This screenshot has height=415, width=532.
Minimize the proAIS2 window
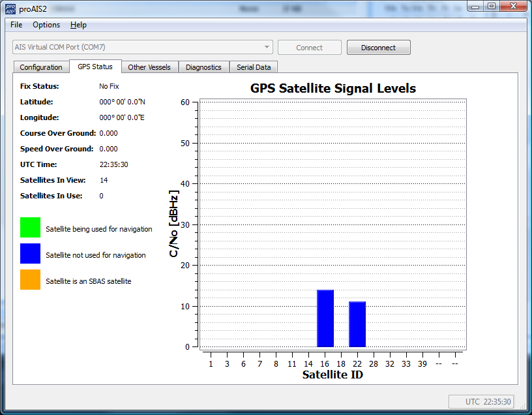[x=475, y=7]
